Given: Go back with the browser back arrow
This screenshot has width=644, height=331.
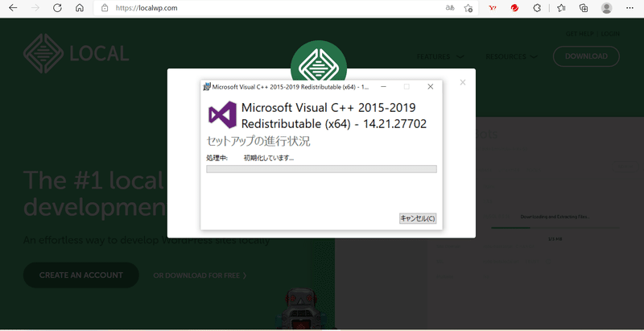Looking at the screenshot, I should click(x=13, y=8).
